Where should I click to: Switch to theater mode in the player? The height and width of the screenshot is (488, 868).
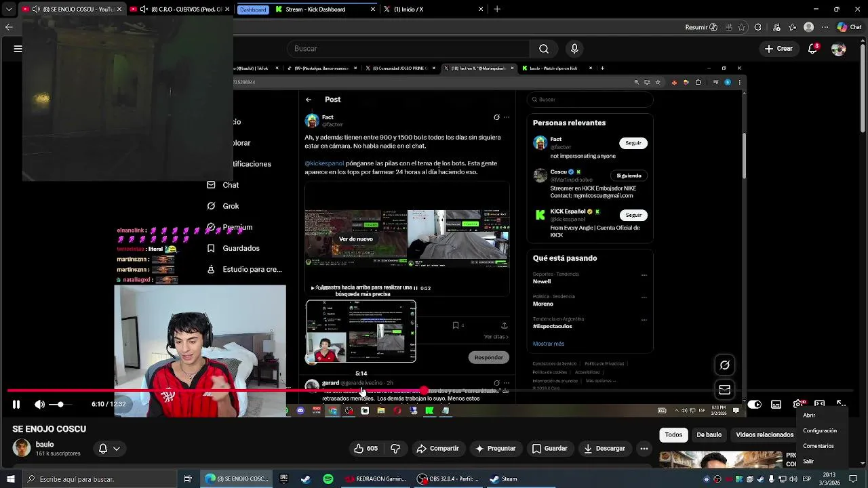tap(819, 405)
